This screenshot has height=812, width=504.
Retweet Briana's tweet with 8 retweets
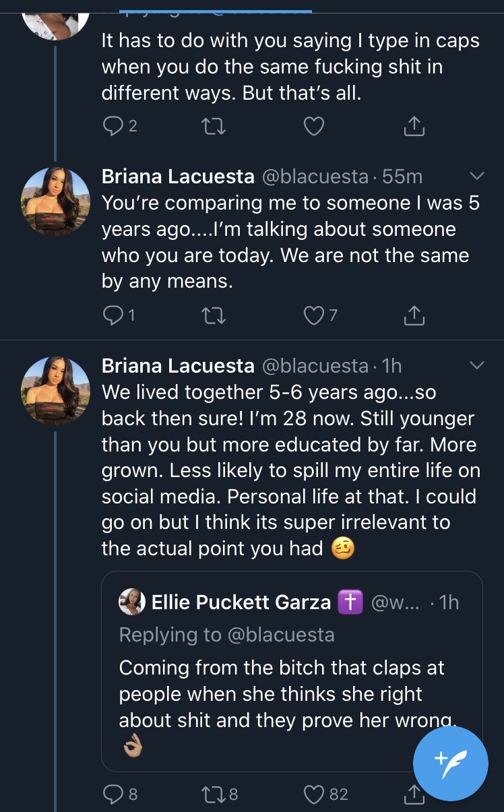[x=220, y=794]
